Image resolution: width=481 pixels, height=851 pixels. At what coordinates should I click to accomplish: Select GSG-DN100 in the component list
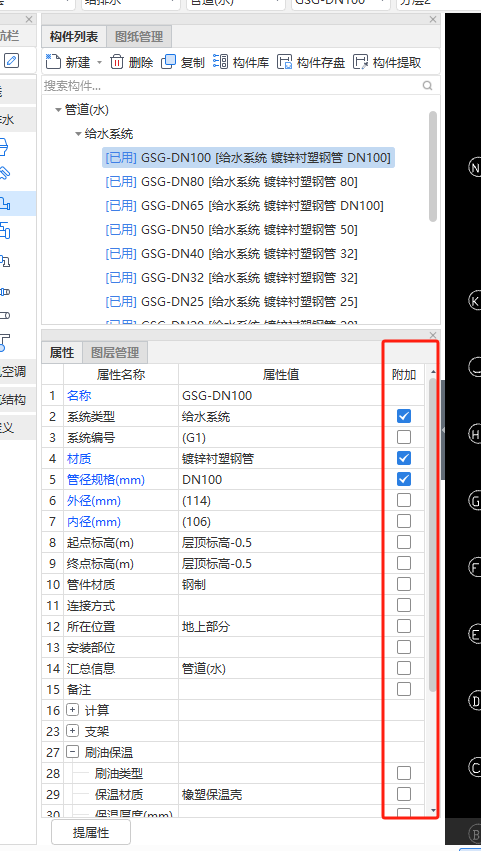click(x=248, y=158)
